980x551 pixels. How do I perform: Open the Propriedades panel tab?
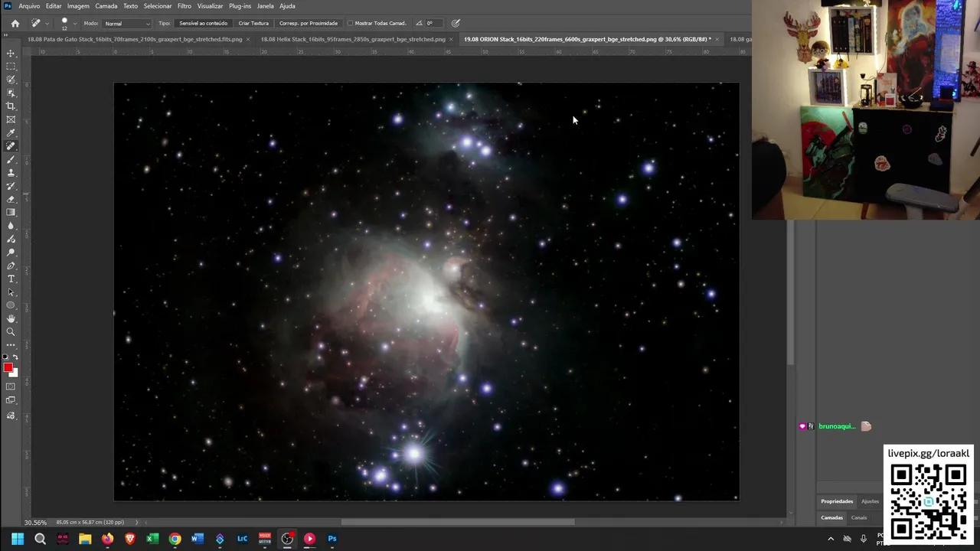[x=837, y=501]
